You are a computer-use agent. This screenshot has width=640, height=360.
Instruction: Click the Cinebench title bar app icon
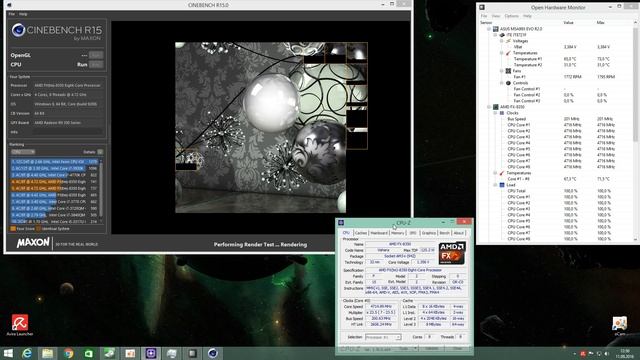tap(9, 5)
